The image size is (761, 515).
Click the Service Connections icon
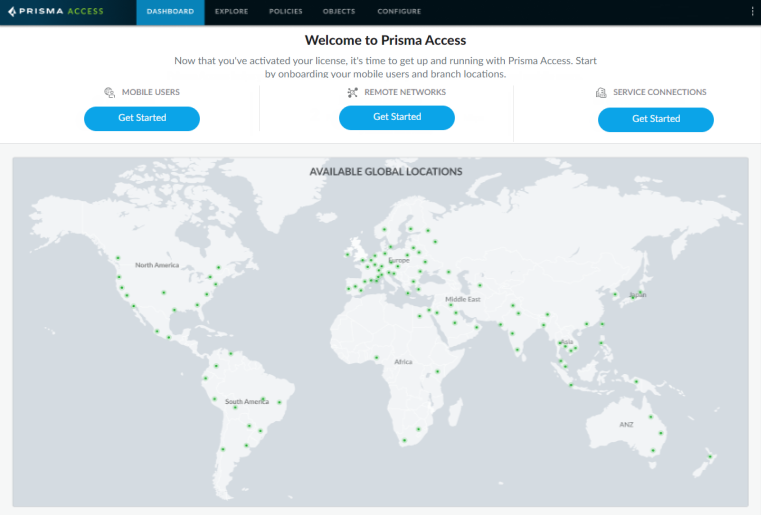coord(601,92)
